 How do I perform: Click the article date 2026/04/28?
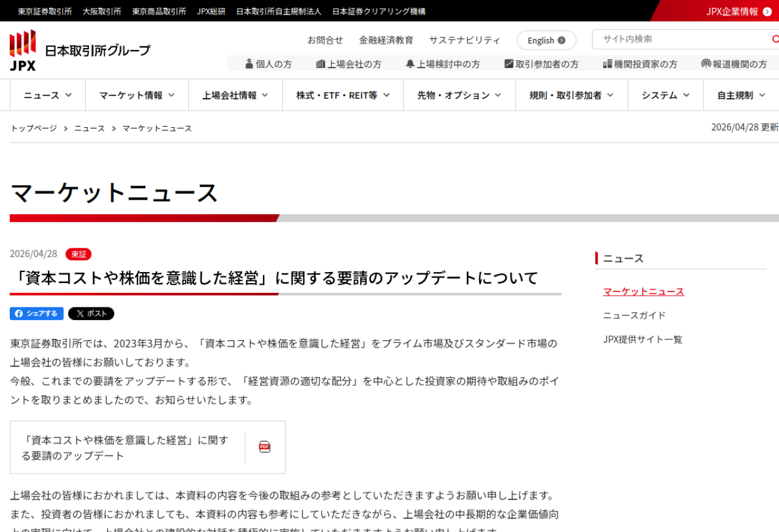(33, 254)
